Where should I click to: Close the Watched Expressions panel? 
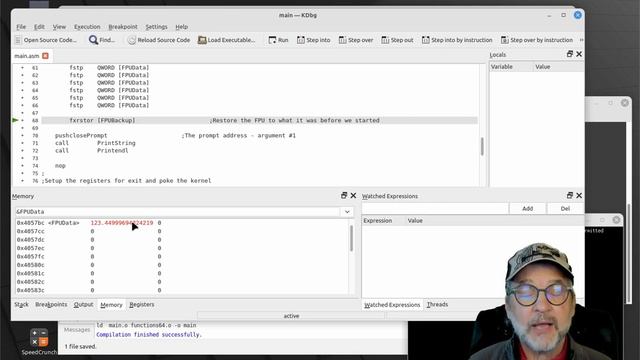579,196
